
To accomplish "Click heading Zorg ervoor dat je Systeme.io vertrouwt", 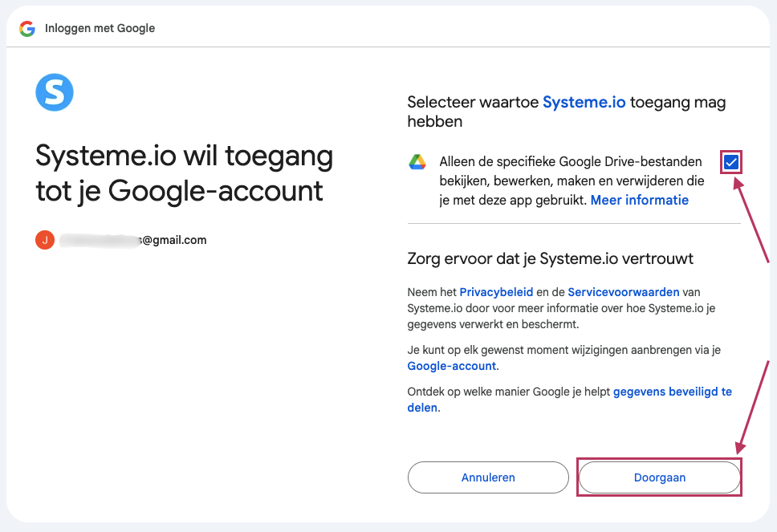I will click(x=550, y=258).
